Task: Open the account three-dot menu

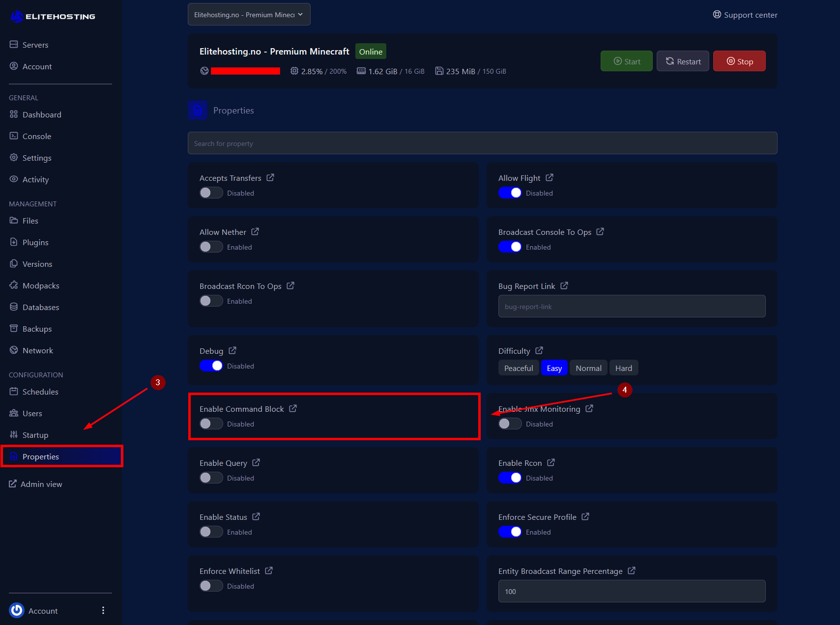Action: tap(103, 610)
